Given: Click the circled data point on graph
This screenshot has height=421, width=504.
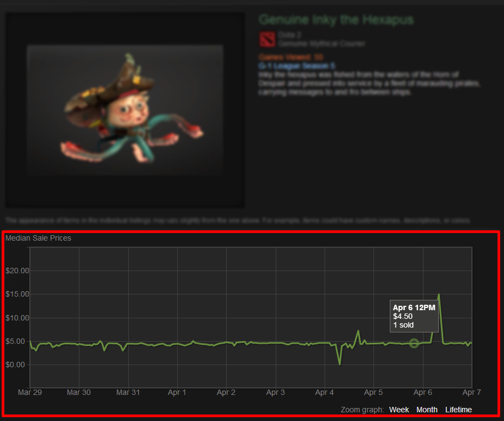Looking at the screenshot, I should click(414, 343).
